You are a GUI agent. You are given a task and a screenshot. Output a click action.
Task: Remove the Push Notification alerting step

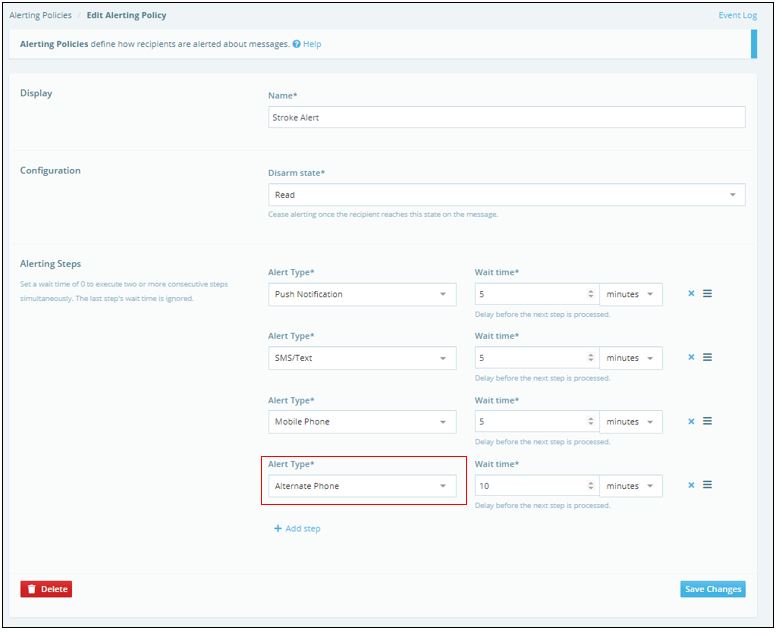coord(690,294)
